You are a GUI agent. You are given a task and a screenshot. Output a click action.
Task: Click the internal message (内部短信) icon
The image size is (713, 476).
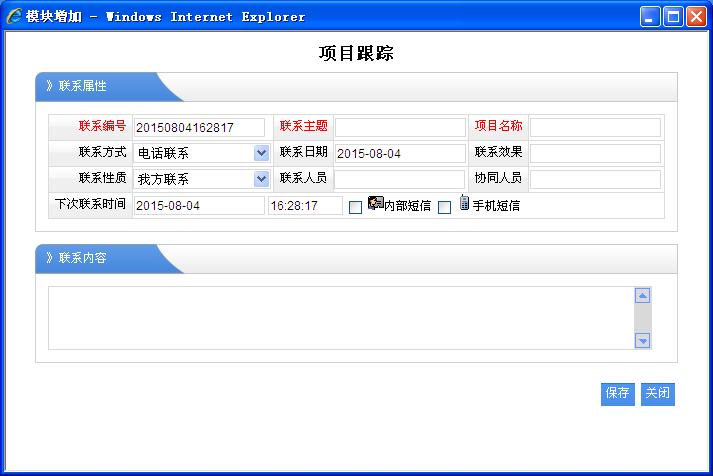pyautogui.click(x=376, y=203)
